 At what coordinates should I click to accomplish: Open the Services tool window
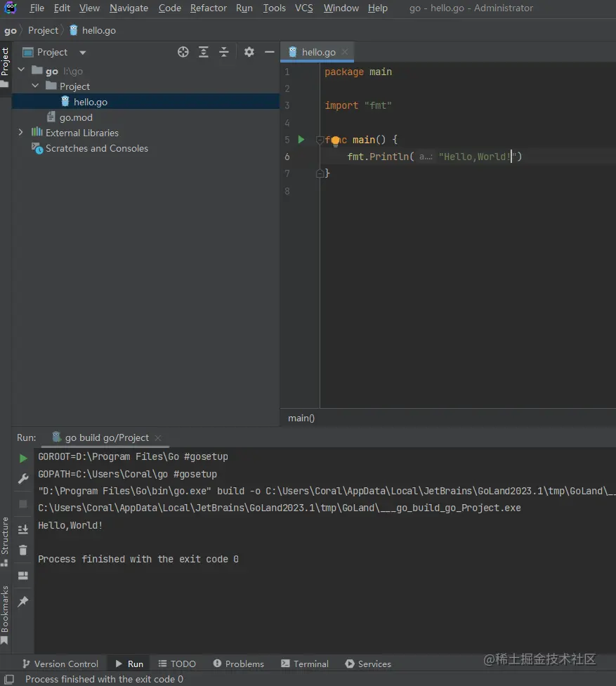368,664
